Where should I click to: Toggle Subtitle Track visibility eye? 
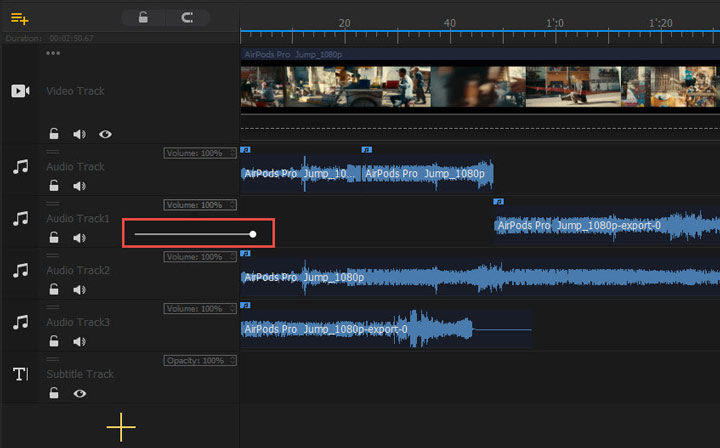pyautogui.click(x=80, y=394)
